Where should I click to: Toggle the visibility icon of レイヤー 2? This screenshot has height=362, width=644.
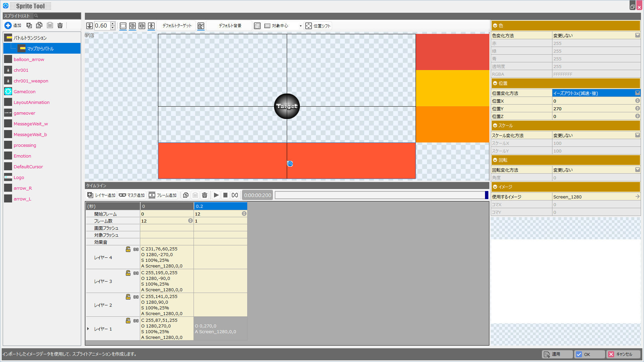point(136,297)
